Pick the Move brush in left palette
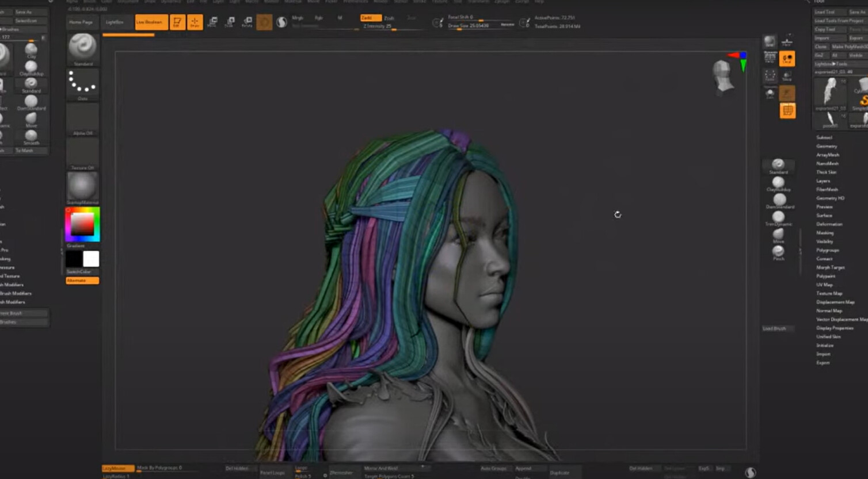868x479 pixels. (x=31, y=120)
